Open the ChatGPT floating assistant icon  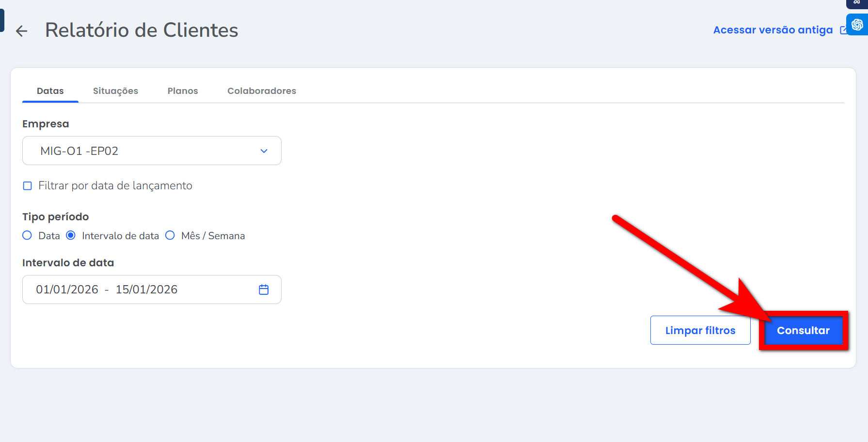857,25
